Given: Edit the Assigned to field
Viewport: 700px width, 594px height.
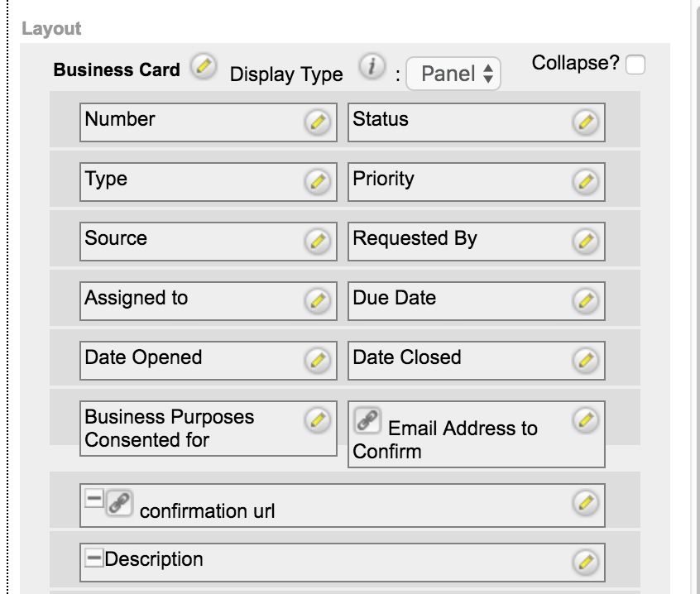Looking at the screenshot, I should pyautogui.click(x=316, y=301).
